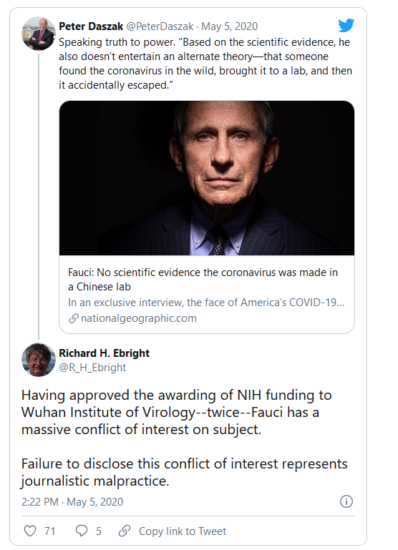Image resolution: width=398 pixels, height=550 pixels.
Task: Open Richard H. Ebright's name link
Action: pos(104,353)
